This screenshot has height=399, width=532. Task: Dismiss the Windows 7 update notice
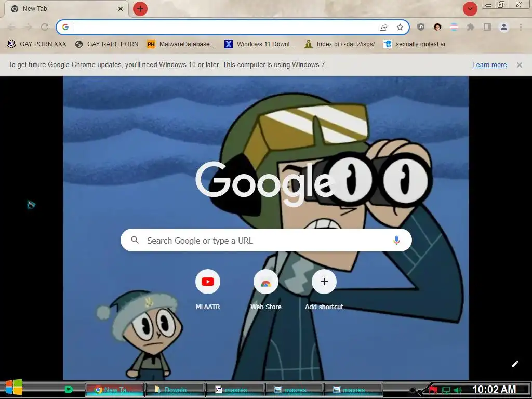click(x=520, y=65)
